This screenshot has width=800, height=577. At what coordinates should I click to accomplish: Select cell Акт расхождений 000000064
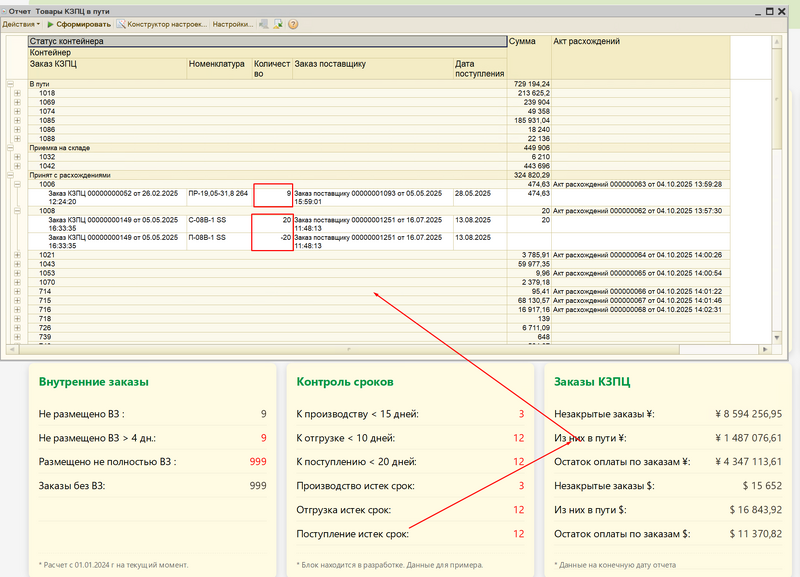(641, 255)
